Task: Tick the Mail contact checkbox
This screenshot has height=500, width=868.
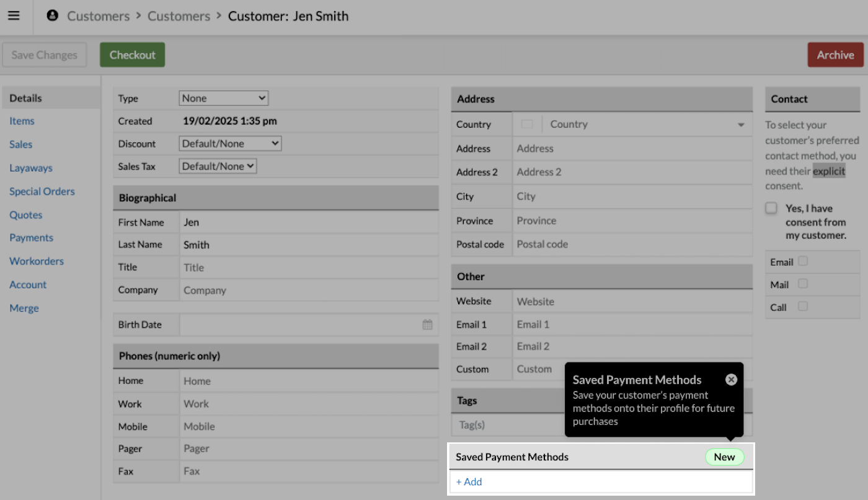Action: pos(803,284)
